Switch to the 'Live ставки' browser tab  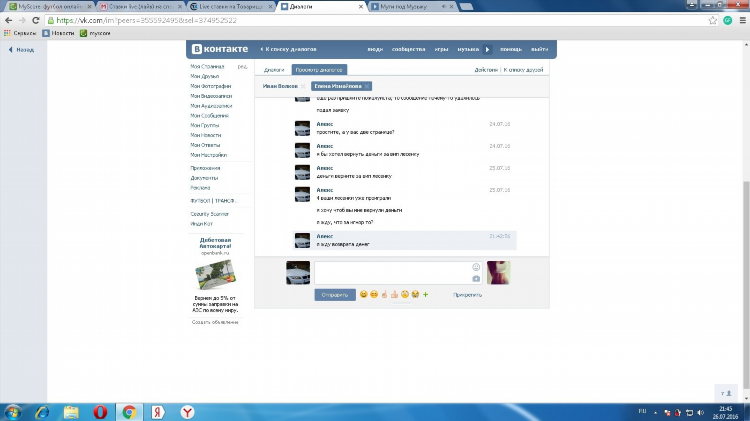click(x=232, y=7)
